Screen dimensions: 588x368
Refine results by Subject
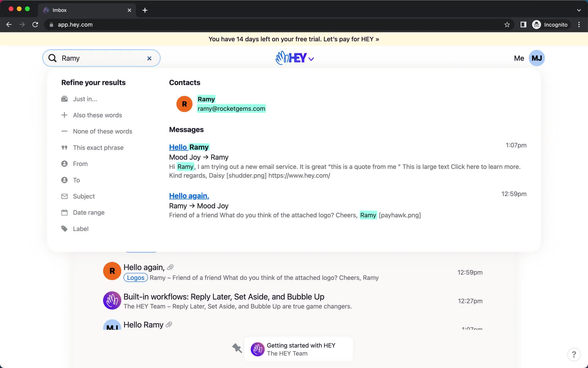click(x=84, y=196)
